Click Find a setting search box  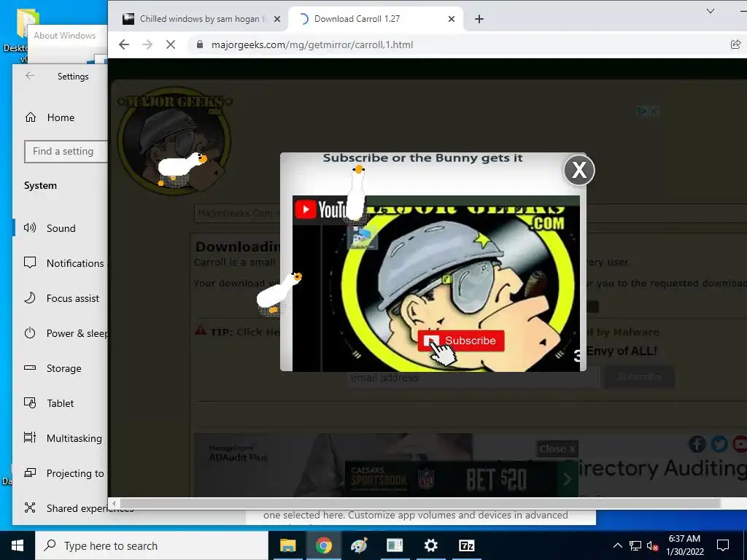(66, 152)
